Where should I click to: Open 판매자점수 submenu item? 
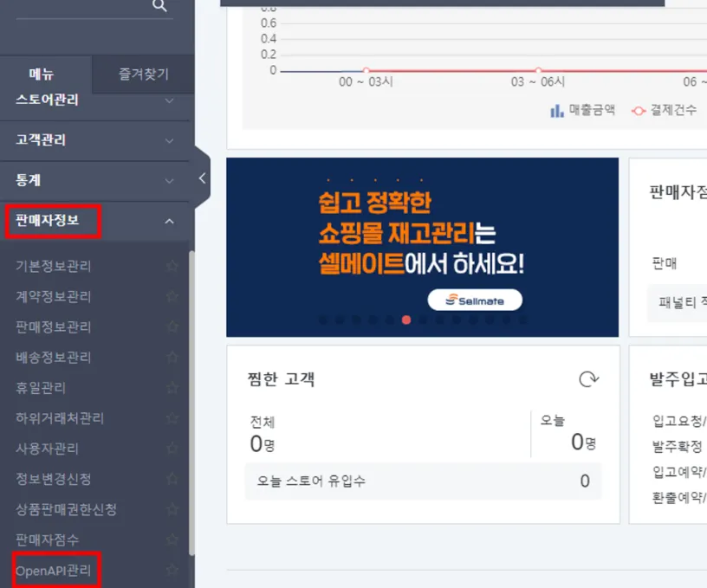tap(47, 540)
